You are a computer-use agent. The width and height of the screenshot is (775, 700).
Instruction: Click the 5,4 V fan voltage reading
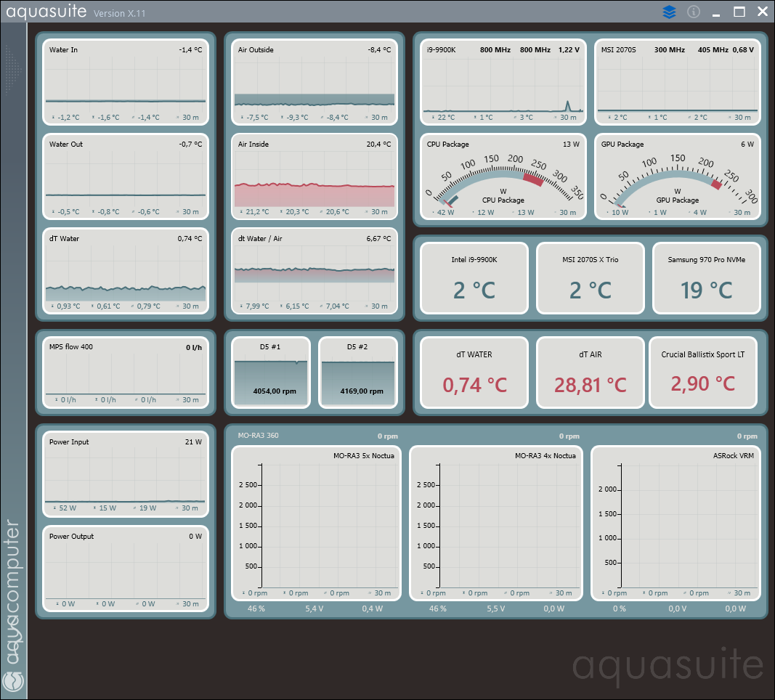(x=315, y=609)
